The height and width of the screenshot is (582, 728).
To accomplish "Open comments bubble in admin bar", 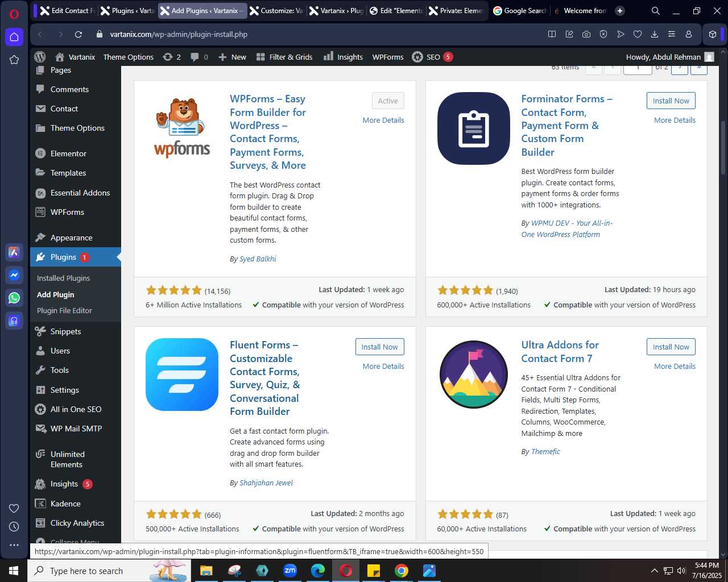I will 199,57.
